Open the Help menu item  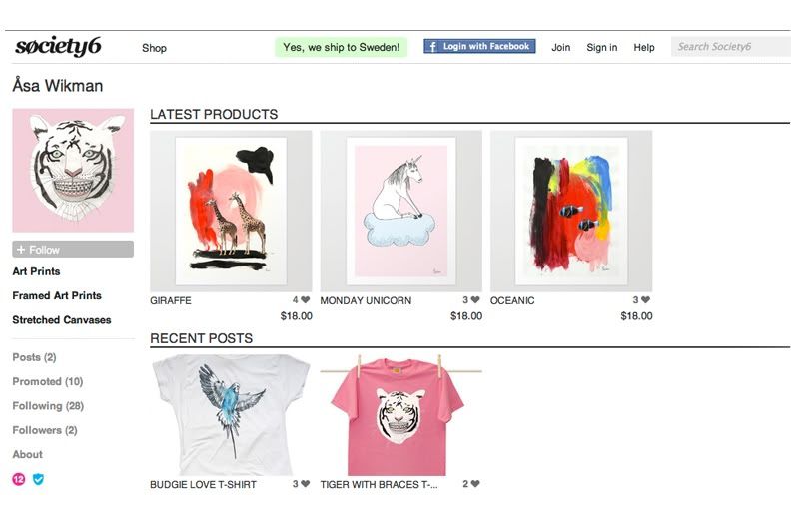click(x=644, y=47)
